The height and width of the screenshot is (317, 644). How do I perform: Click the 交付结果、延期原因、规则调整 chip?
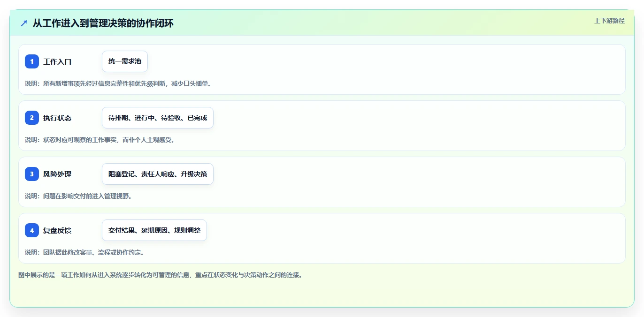154,230
